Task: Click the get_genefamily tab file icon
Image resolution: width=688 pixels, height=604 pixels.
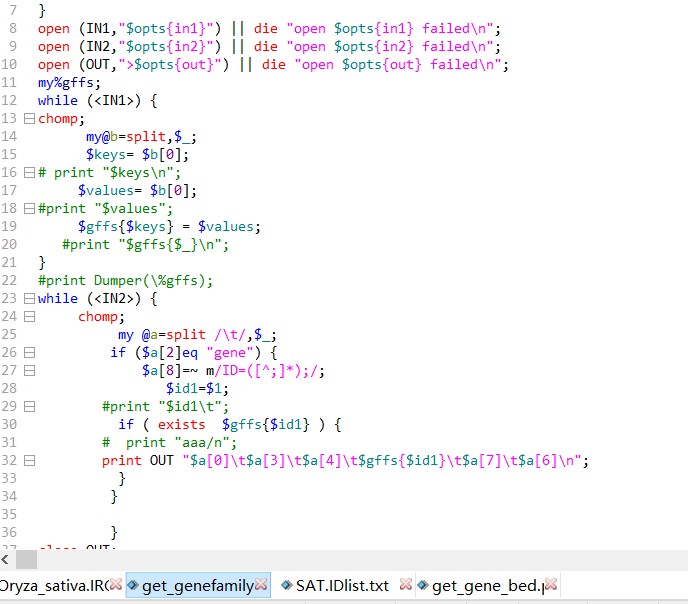Action: (133, 585)
